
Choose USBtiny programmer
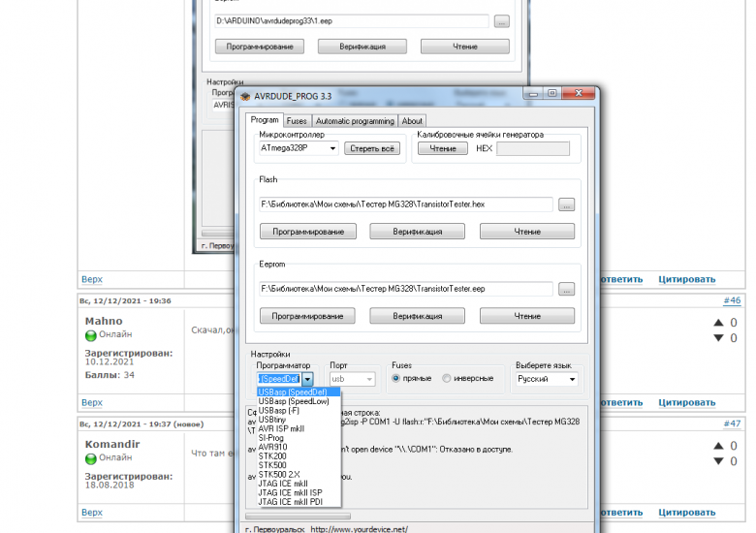[x=299, y=420]
